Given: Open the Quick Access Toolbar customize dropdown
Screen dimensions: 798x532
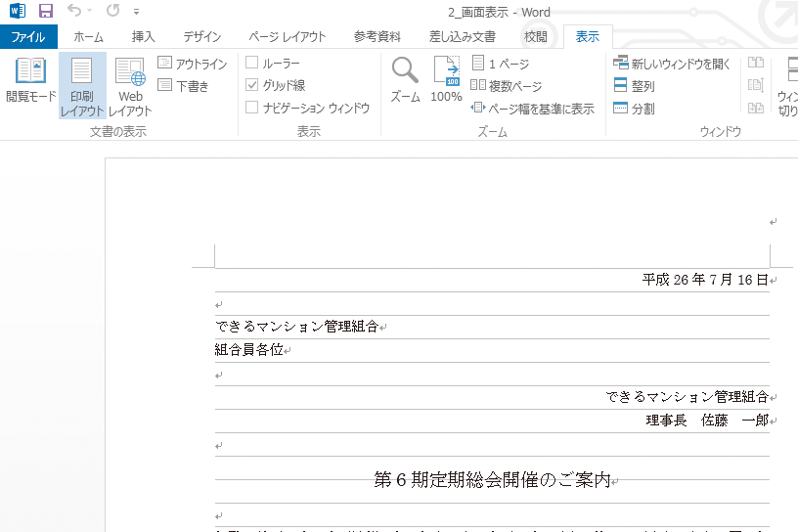Looking at the screenshot, I should 136,11.
